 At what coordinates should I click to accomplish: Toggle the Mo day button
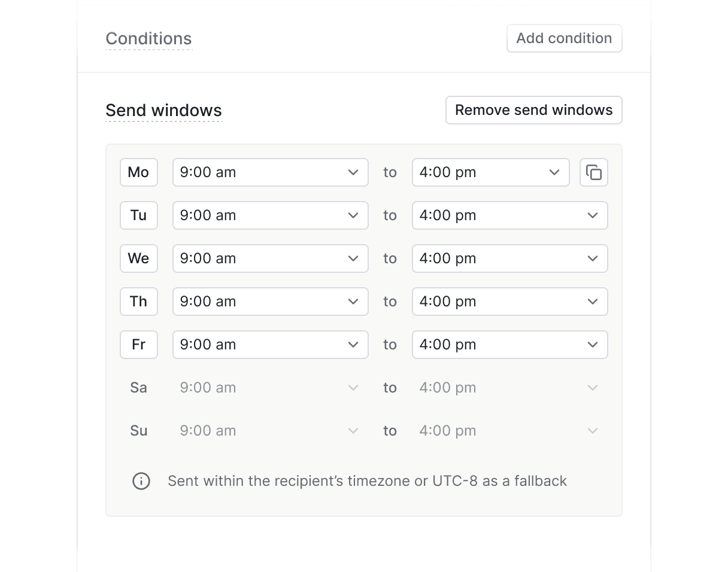coord(138,172)
